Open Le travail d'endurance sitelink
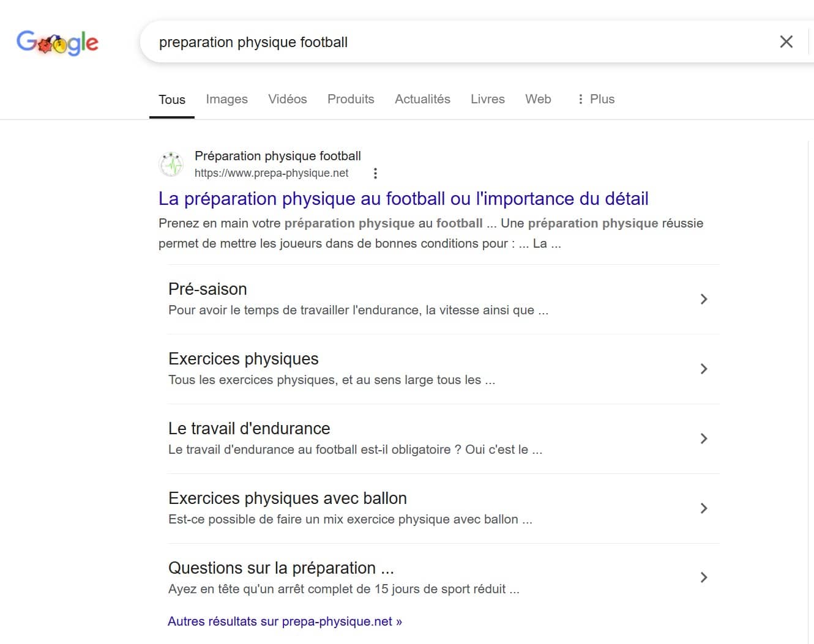 pos(249,428)
